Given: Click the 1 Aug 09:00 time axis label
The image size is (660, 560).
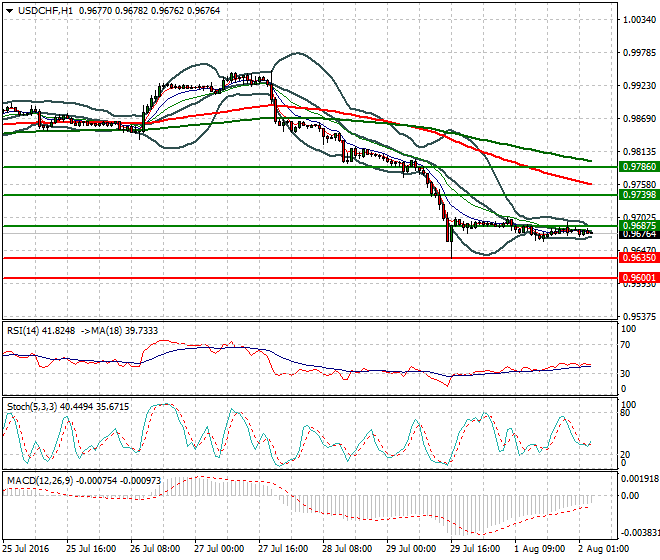Looking at the screenshot, I should [x=540, y=549].
